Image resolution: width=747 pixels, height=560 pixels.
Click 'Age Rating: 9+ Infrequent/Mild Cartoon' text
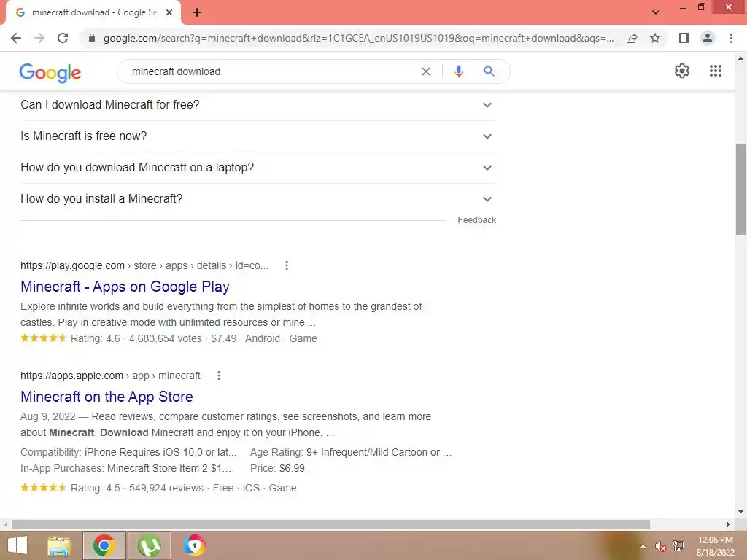click(351, 452)
